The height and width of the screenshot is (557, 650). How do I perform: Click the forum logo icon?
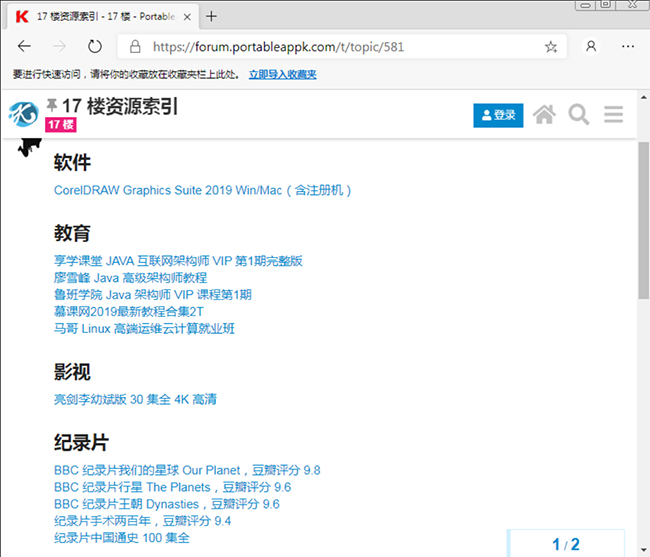point(24,114)
